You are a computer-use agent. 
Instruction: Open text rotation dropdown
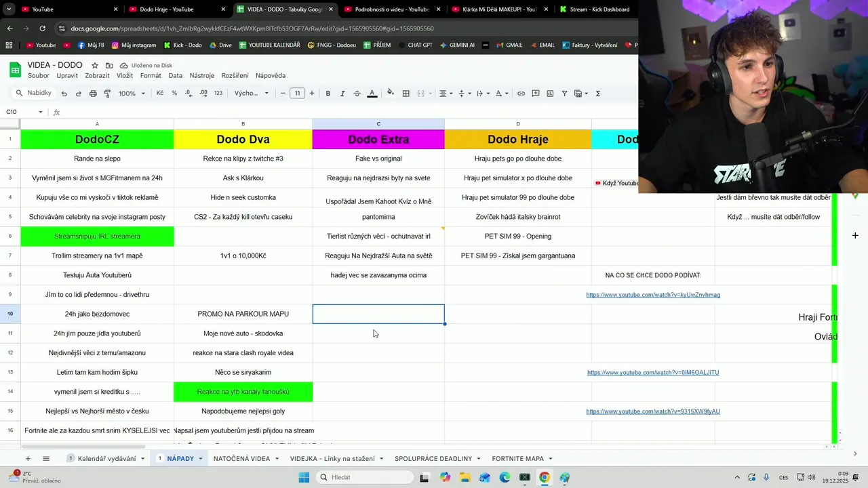pos(501,94)
